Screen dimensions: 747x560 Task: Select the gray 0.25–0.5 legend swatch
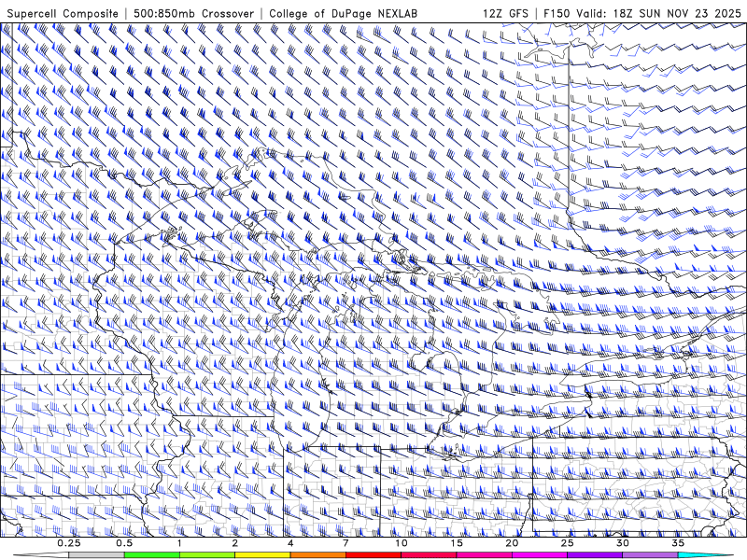click(x=97, y=555)
